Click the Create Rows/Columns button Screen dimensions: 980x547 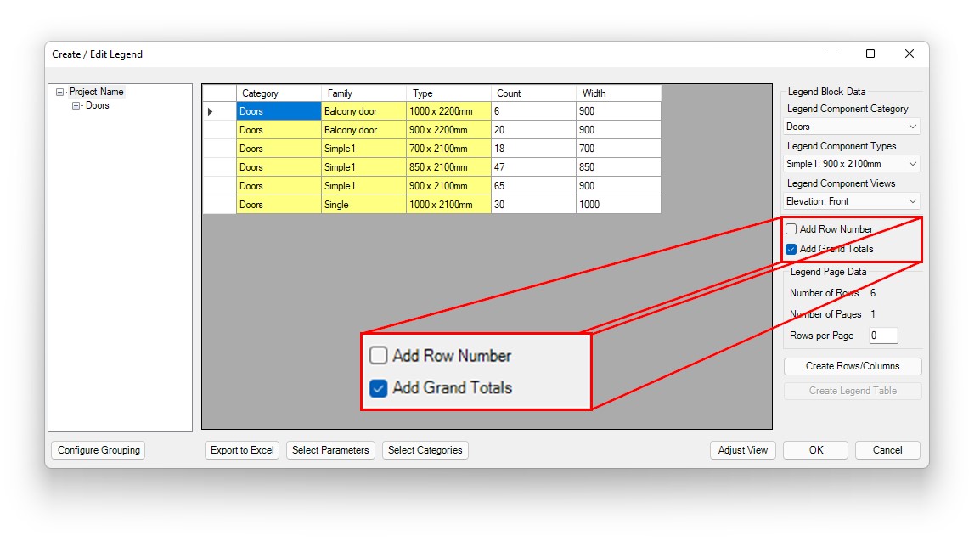coord(853,366)
